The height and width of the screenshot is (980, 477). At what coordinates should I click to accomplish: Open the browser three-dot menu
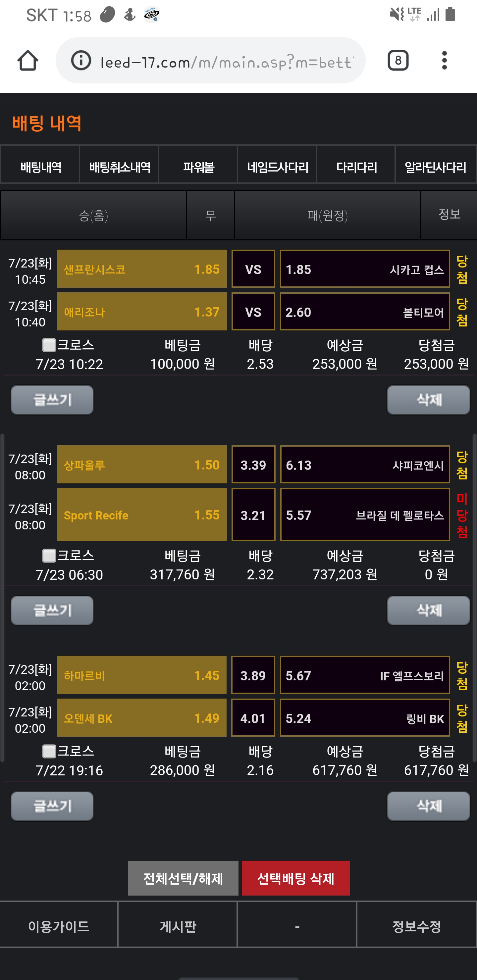tap(444, 61)
